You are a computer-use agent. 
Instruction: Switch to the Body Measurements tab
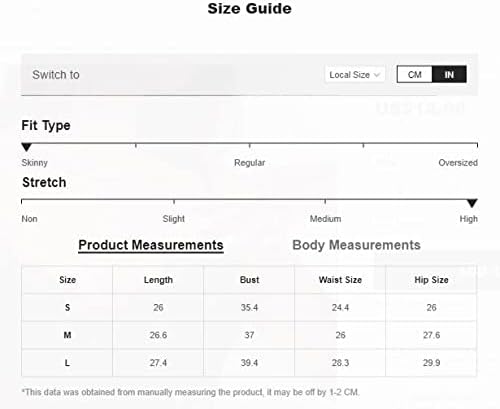(356, 245)
